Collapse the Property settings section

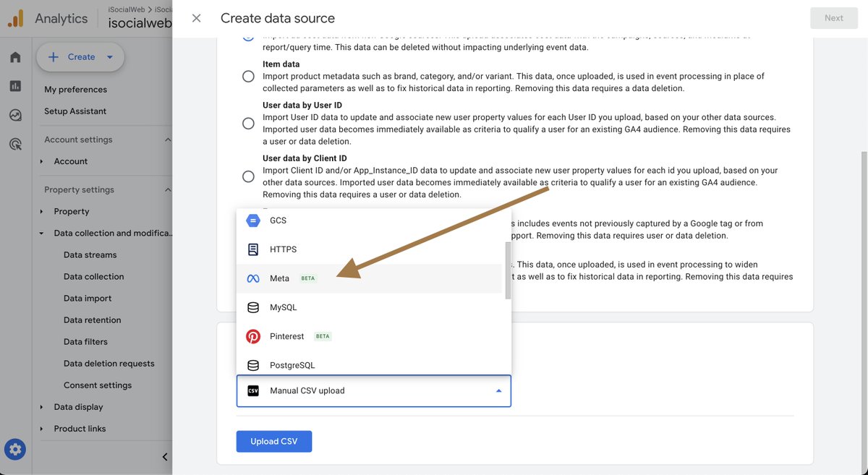[x=168, y=189]
